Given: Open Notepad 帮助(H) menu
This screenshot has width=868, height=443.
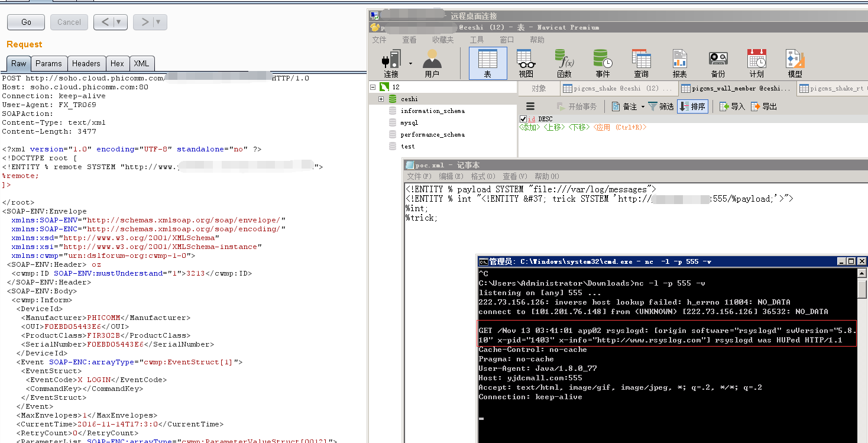Looking at the screenshot, I should (x=547, y=176).
